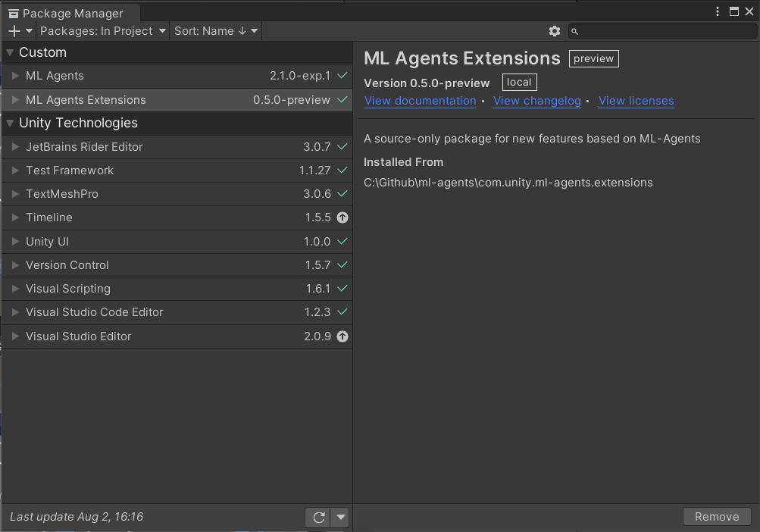The width and height of the screenshot is (760, 532).
Task: Select the Visual Scripting package
Action: pyautogui.click(x=177, y=289)
